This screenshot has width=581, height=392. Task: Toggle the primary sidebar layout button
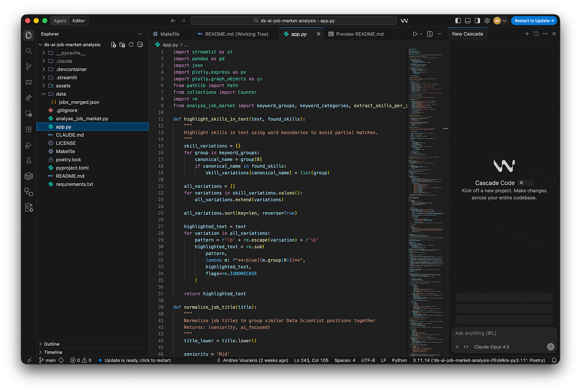pyautogui.click(x=458, y=21)
